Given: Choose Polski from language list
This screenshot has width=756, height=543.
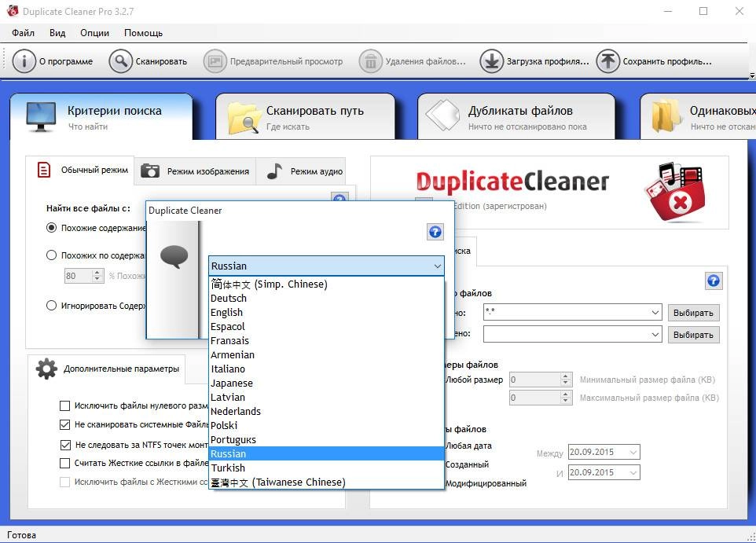Looking at the screenshot, I should (x=326, y=425).
